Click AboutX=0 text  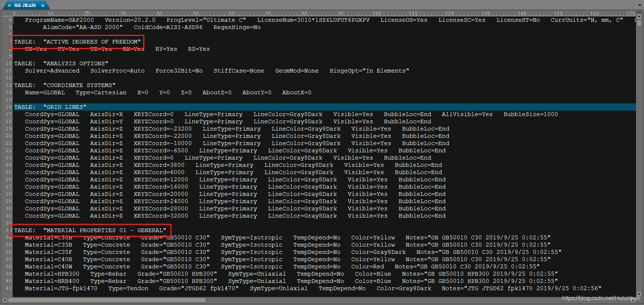(297, 92)
